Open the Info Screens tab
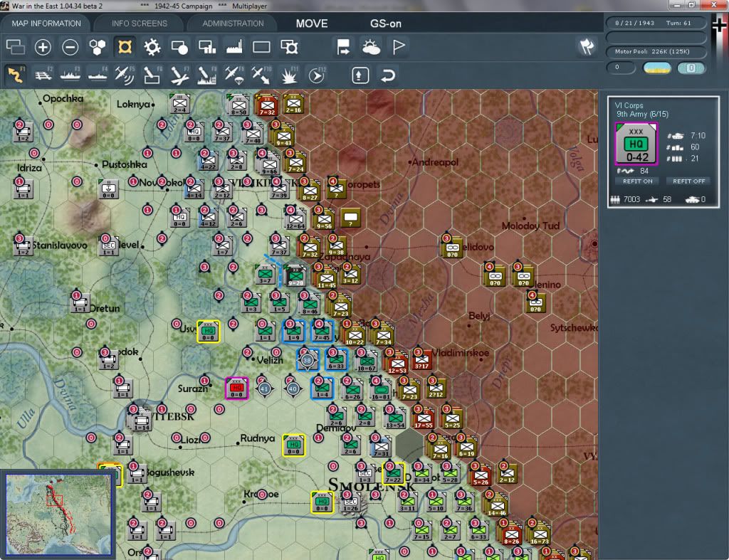The image size is (729, 560). pos(139,23)
